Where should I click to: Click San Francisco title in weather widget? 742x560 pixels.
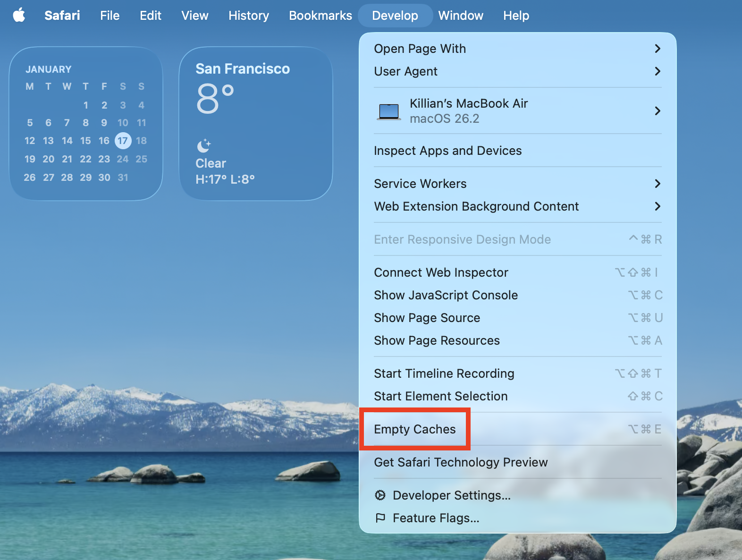pos(243,69)
